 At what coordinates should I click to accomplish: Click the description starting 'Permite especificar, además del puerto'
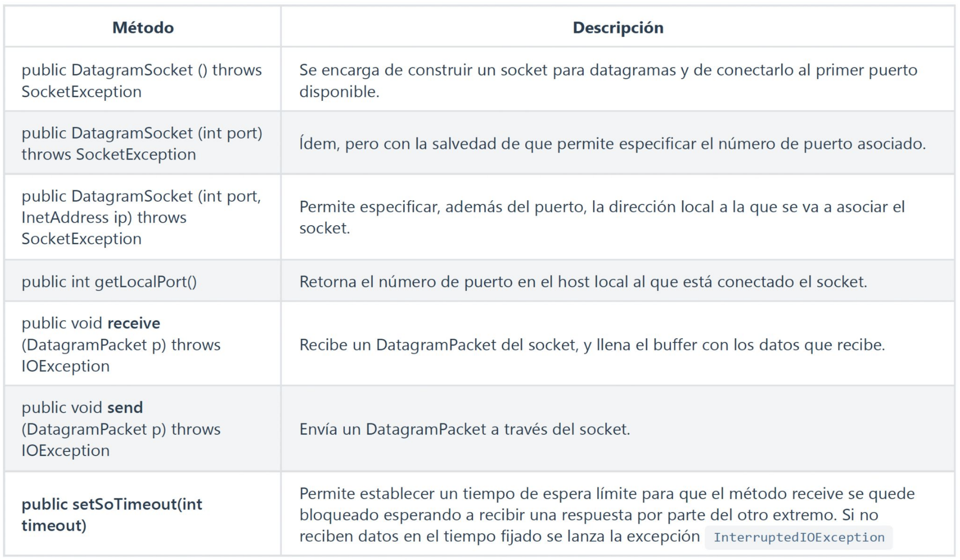pos(618,217)
